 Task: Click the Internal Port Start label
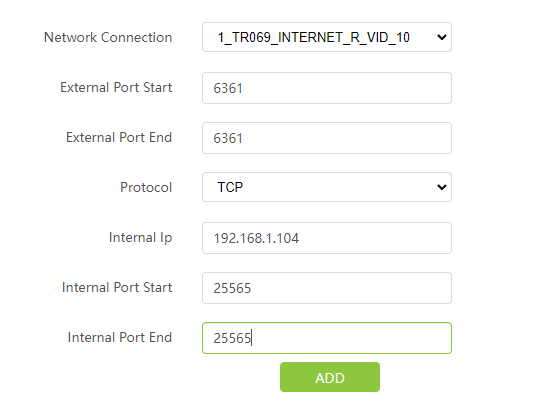coord(117,287)
